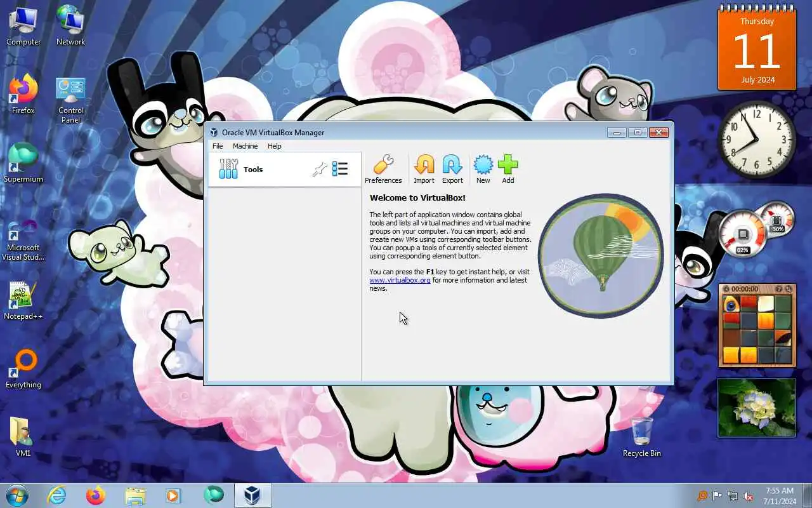This screenshot has height=508, width=812.
Task: Open the Windows Start menu
Action: click(x=17, y=495)
